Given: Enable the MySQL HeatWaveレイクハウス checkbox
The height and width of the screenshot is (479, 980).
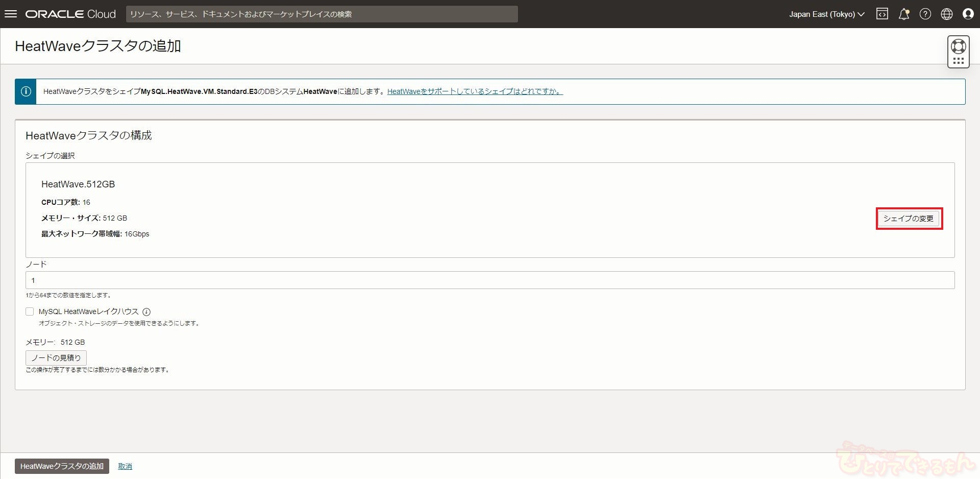Looking at the screenshot, I should [30, 312].
